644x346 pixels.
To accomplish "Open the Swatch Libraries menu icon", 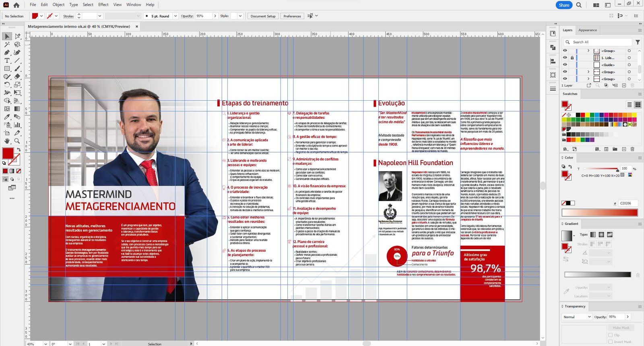I will click(566, 149).
